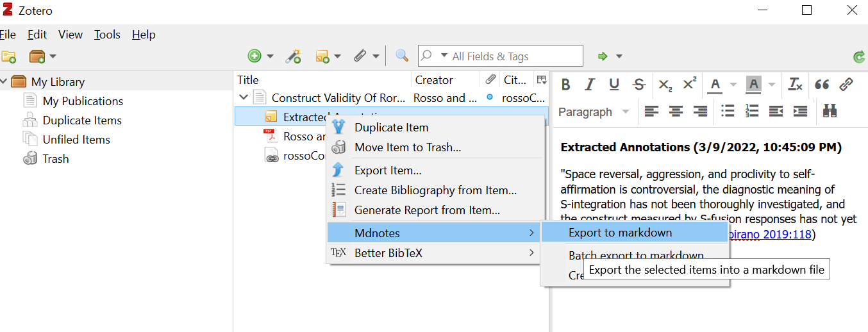
Task: Click the Blockquote icon
Action: (x=821, y=84)
